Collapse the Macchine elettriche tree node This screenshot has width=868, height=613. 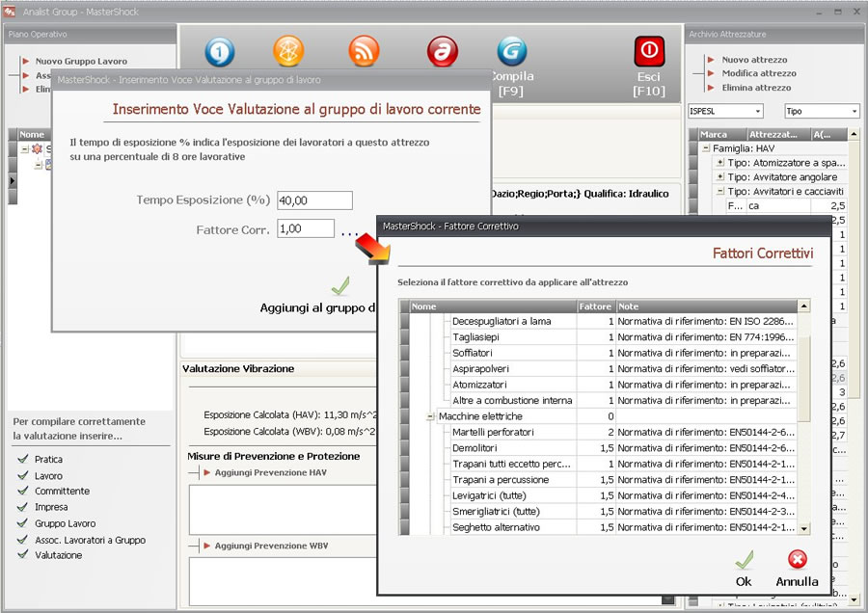coord(430,416)
